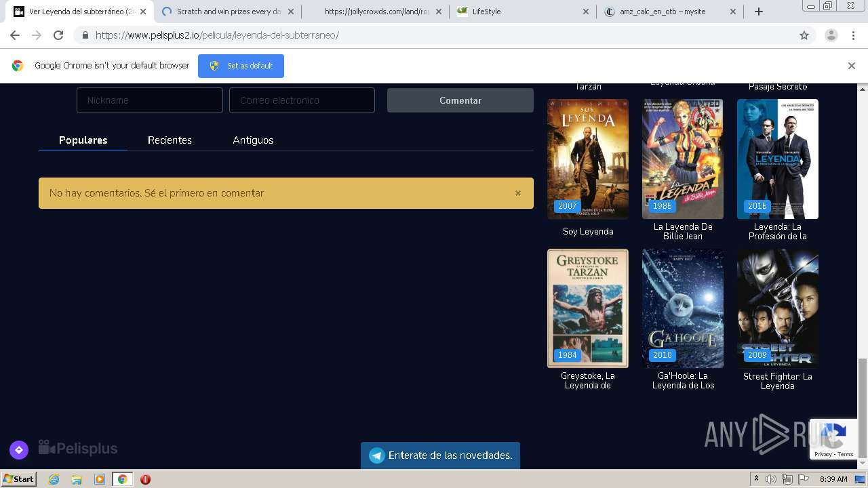This screenshot has width=868, height=488.
Task: Click the 1984 year badge on Greystoke
Action: pos(568,355)
